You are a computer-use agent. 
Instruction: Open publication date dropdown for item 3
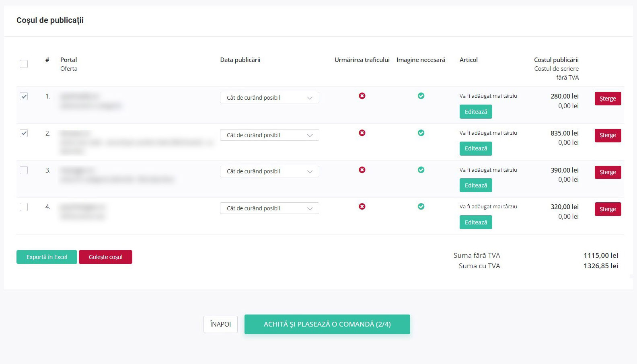(x=269, y=171)
